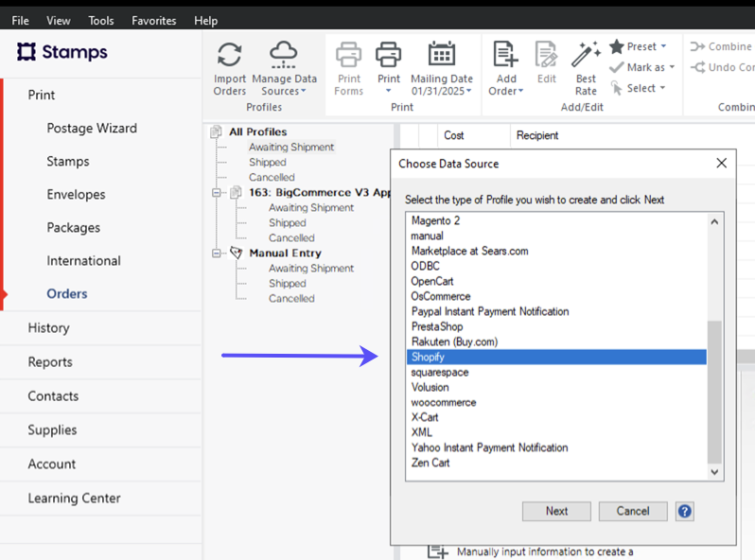Click the BigCommerce V3 profile icon

point(236,192)
